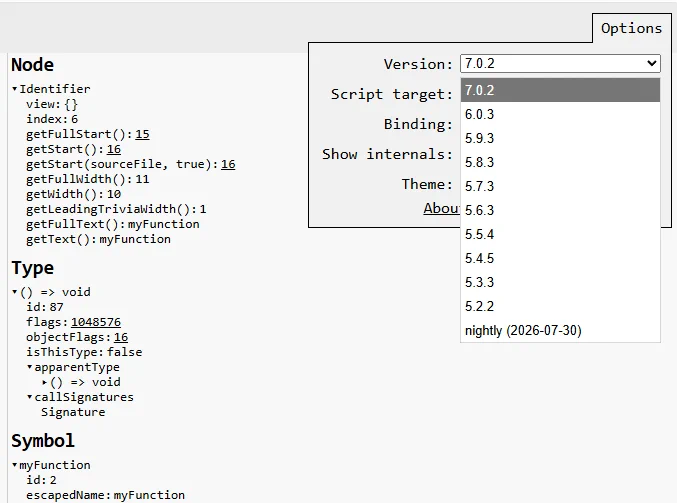Select version 5.5.4 option
The height and width of the screenshot is (503, 677).
tap(560, 234)
